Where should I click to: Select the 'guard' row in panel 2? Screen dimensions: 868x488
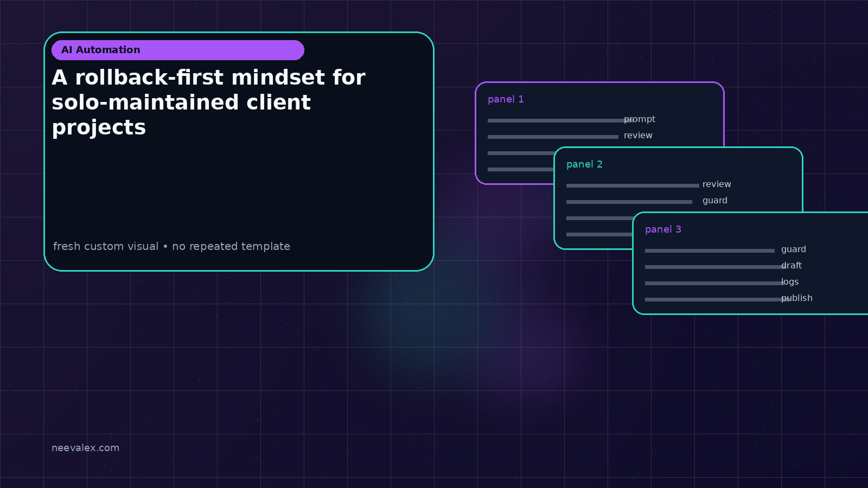647,201
